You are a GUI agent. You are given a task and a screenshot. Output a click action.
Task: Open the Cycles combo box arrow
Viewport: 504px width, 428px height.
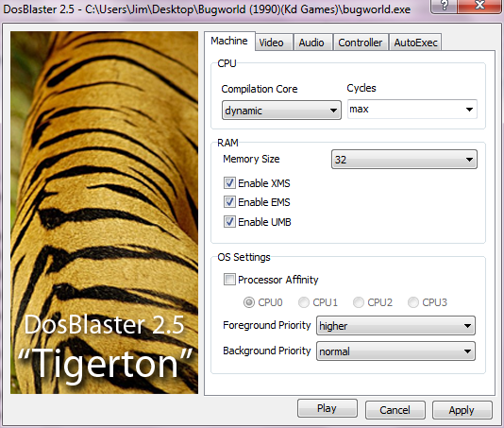pyautogui.click(x=469, y=110)
